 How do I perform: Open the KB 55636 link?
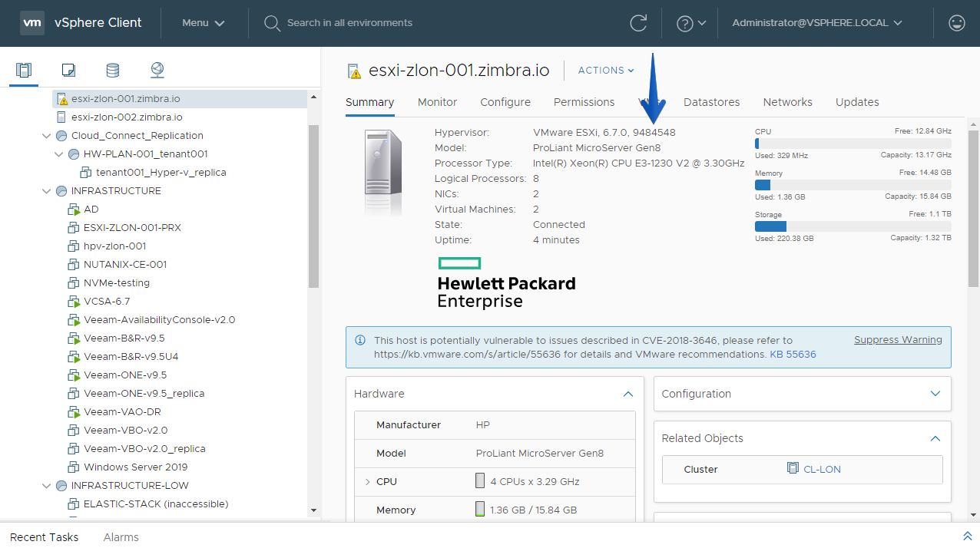click(793, 355)
